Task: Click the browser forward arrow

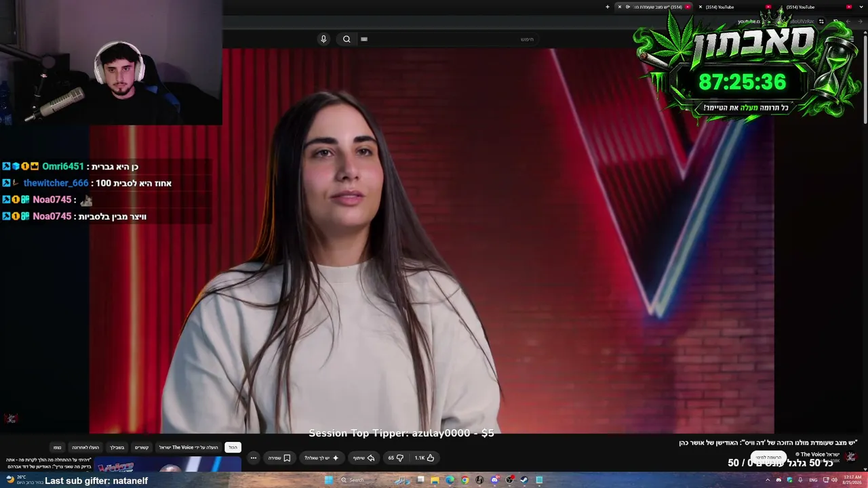Action: click(x=848, y=22)
